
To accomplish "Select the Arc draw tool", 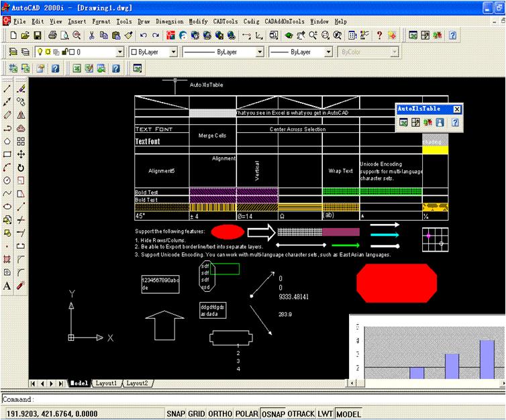I will point(7,168).
